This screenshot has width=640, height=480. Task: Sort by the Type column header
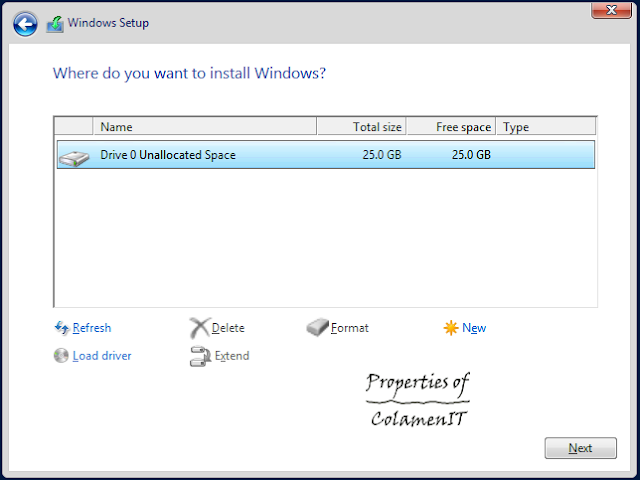tap(546, 127)
